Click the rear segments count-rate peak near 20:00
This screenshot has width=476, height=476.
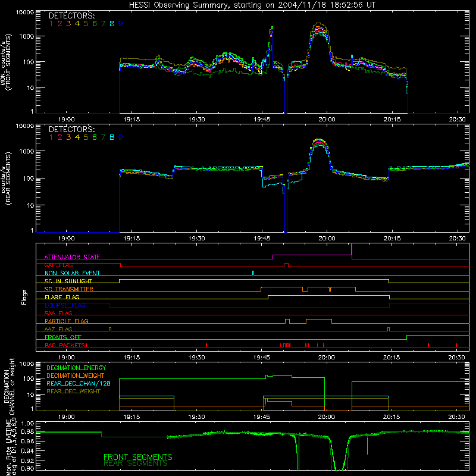pos(319,143)
